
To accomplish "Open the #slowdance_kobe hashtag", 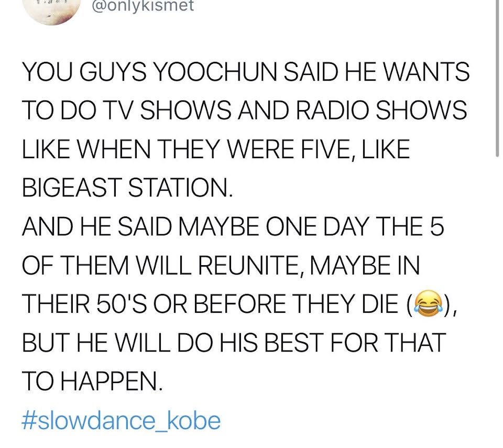I will pos(121,421).
